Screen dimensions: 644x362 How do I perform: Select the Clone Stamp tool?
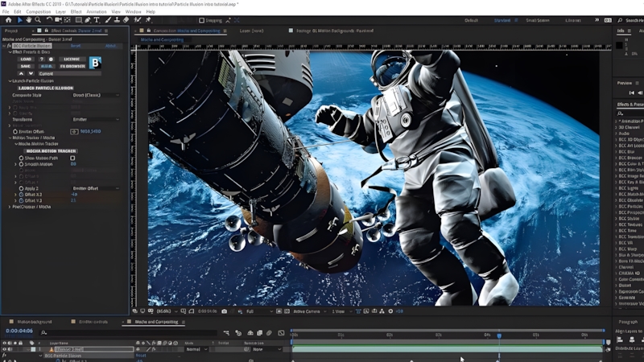point(117,19)
